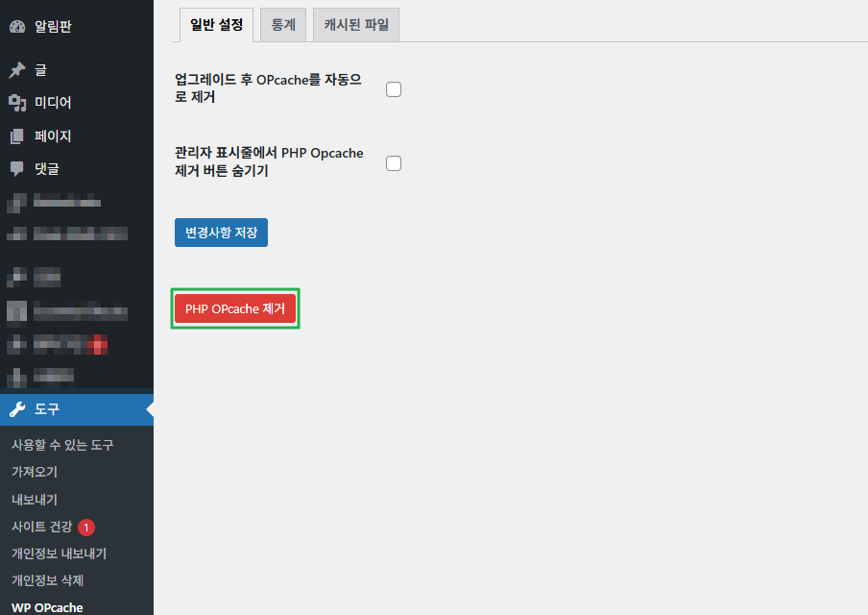868x615 pixels.
Task: Click the 변경사항 저장 button
Action: 221,233
